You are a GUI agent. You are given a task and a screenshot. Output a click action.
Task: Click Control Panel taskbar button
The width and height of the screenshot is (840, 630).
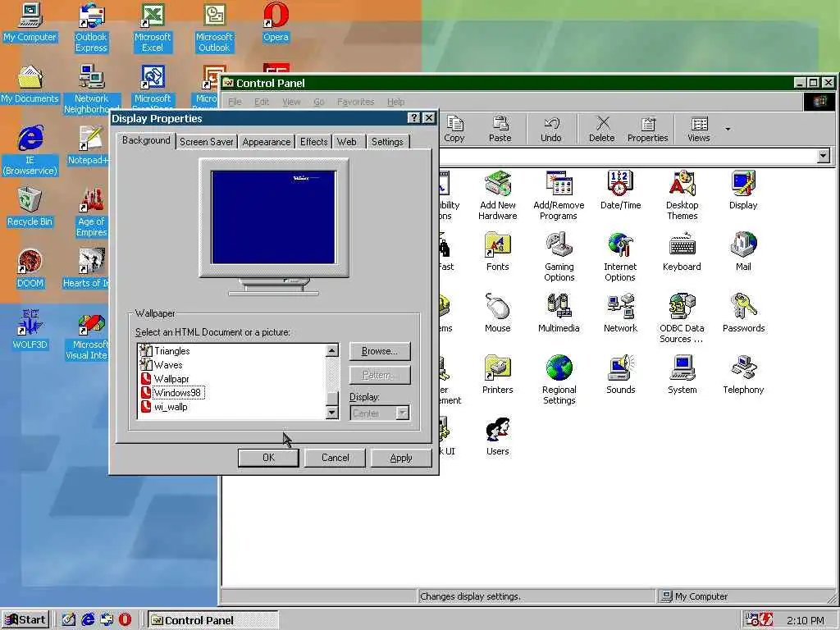(213, 620)
